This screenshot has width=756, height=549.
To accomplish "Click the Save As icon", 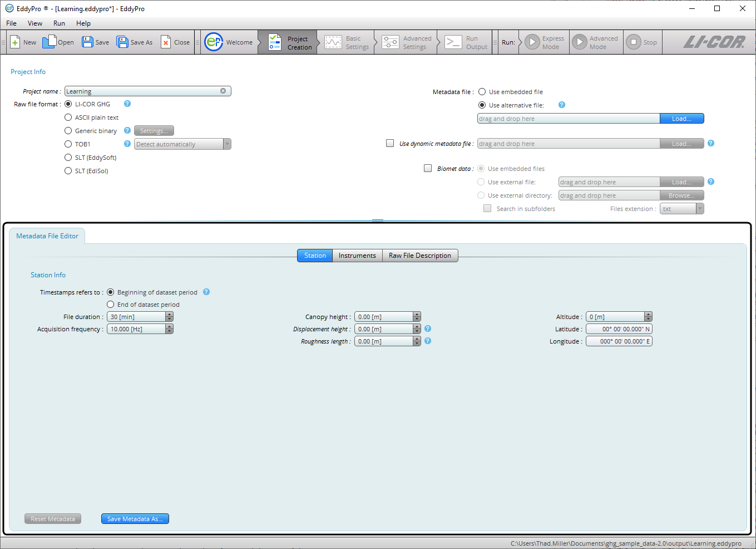I will tap(122, 42).
